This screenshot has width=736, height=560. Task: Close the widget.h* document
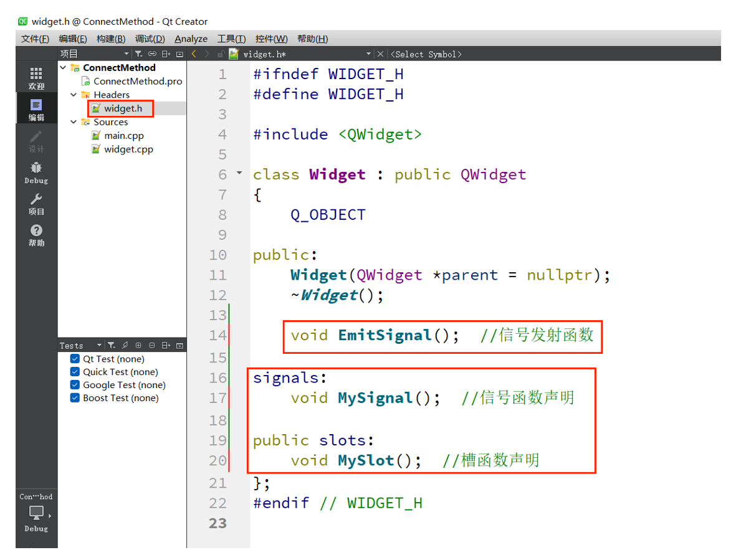(x=380, y=54)
